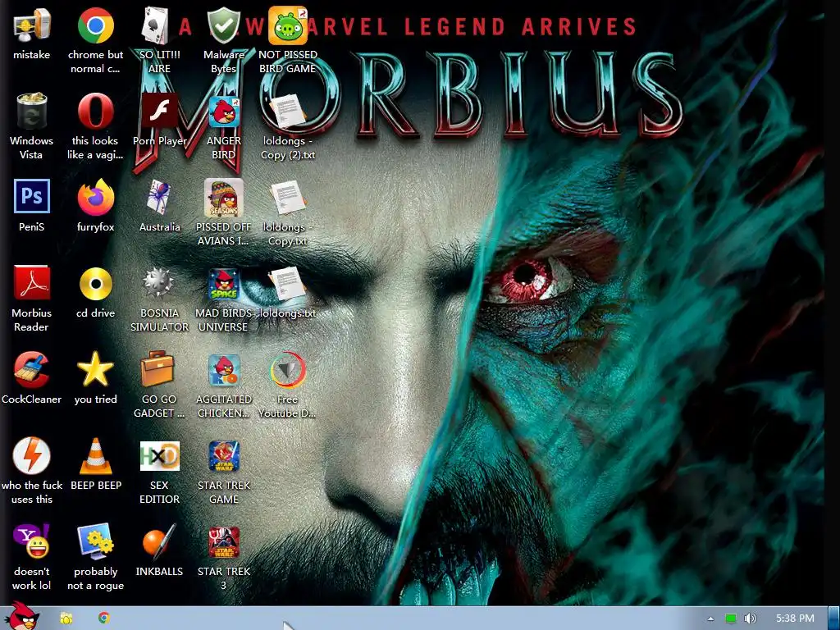840x630 pixels.
Task: Launch the 'STAR TREK 3' icon
Action: coord(223,542)
